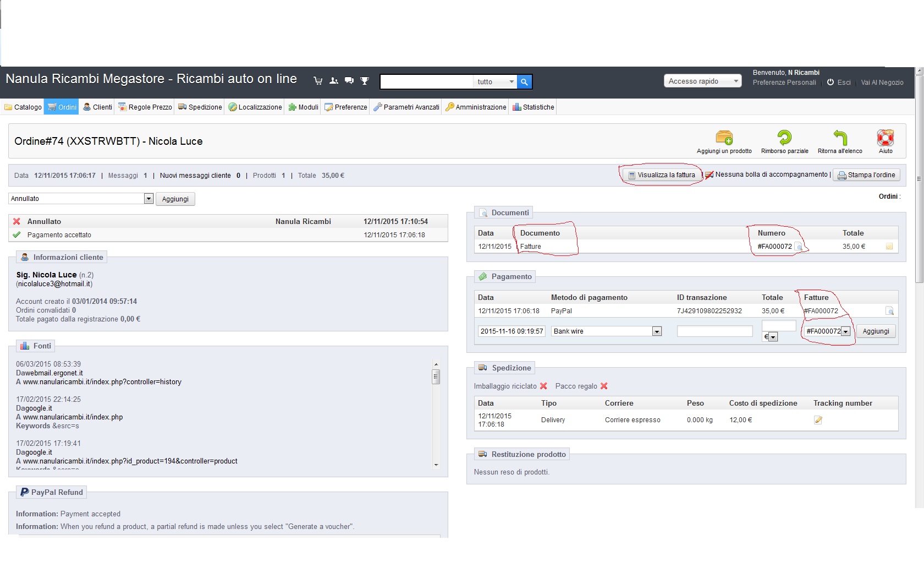Open the Catalogo menu

pyautogui.click(x=23, y=107)
